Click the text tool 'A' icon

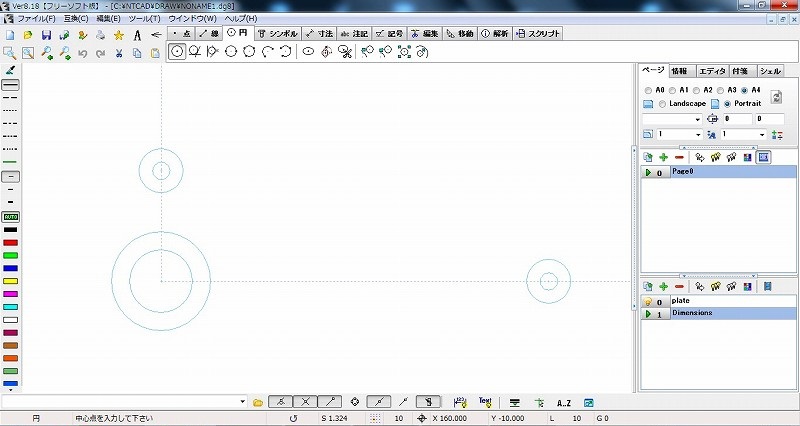[x=137, y=35]
